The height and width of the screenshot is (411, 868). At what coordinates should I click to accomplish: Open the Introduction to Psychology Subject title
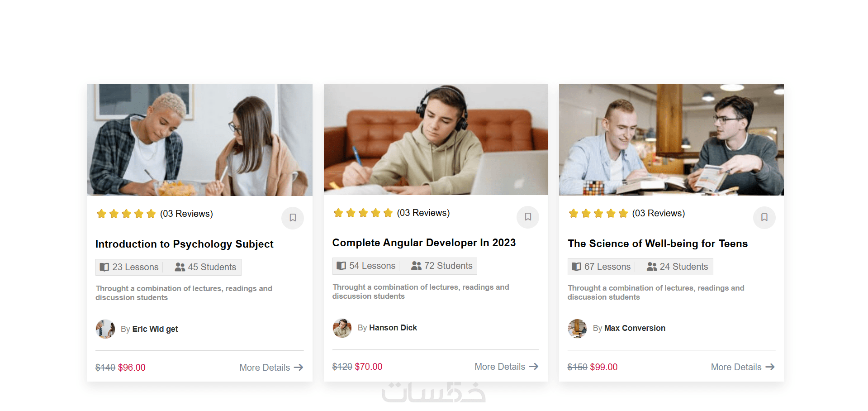pos(185,244)
